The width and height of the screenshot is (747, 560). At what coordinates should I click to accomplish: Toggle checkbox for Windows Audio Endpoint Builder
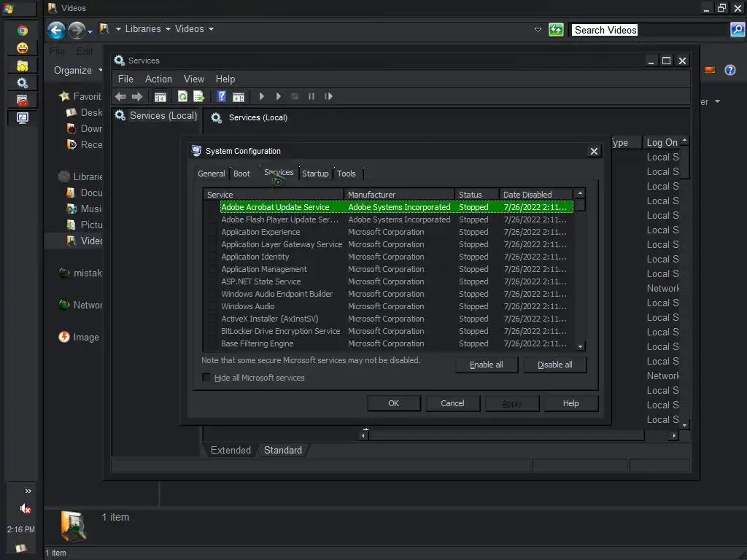coord(213,295)
